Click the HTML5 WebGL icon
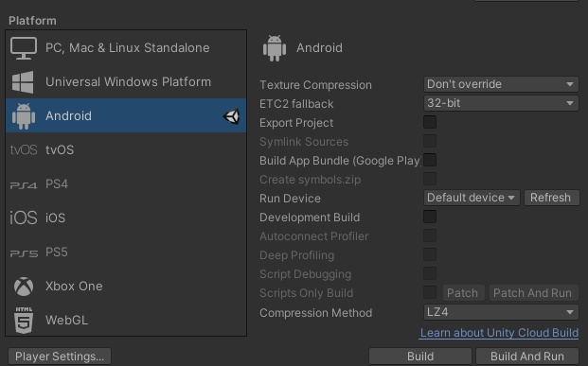 pyautogui.click(x=24, y=321)
